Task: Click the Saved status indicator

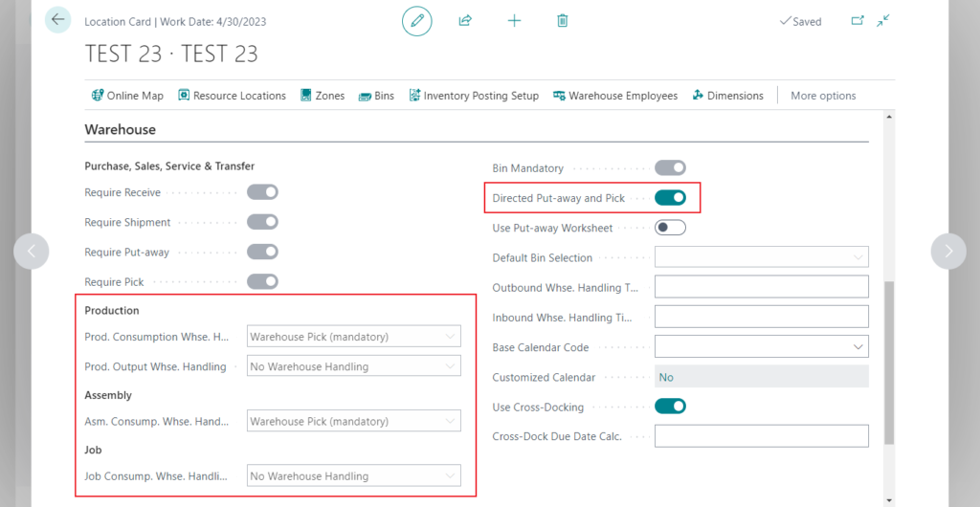Action: click(801, 21)
